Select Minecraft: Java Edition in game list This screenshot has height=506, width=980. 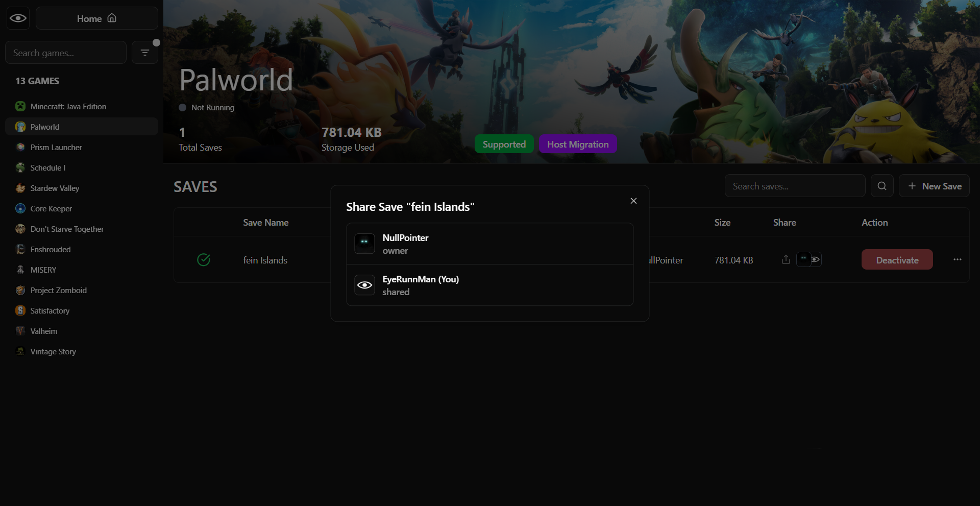82,106
